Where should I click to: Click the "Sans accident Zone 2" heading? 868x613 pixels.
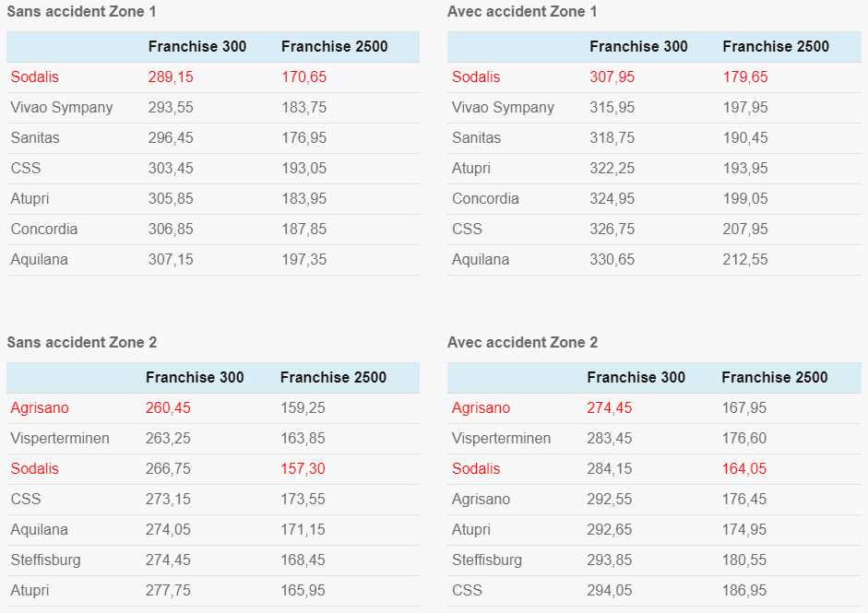coord(82,343)
